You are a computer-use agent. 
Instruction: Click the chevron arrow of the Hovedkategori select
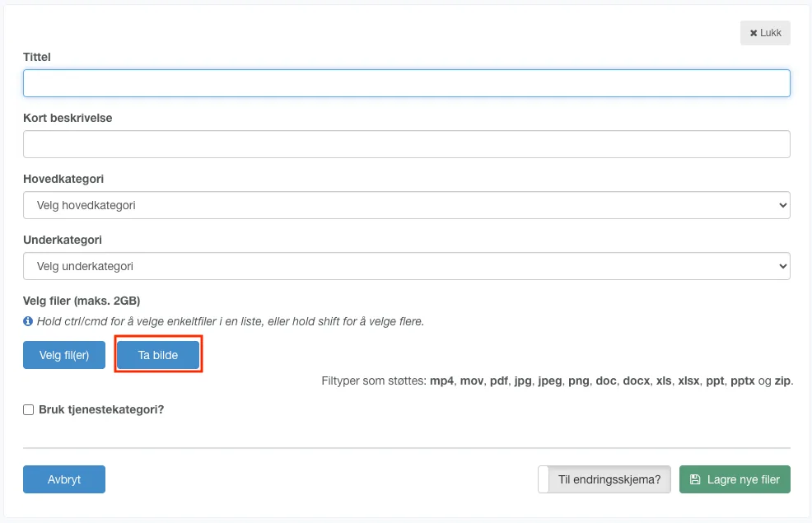pos(781,205)
